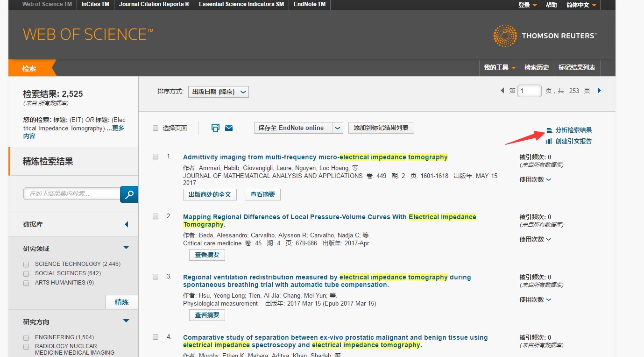Click the Web of Science logo

[x=88, y=35]
